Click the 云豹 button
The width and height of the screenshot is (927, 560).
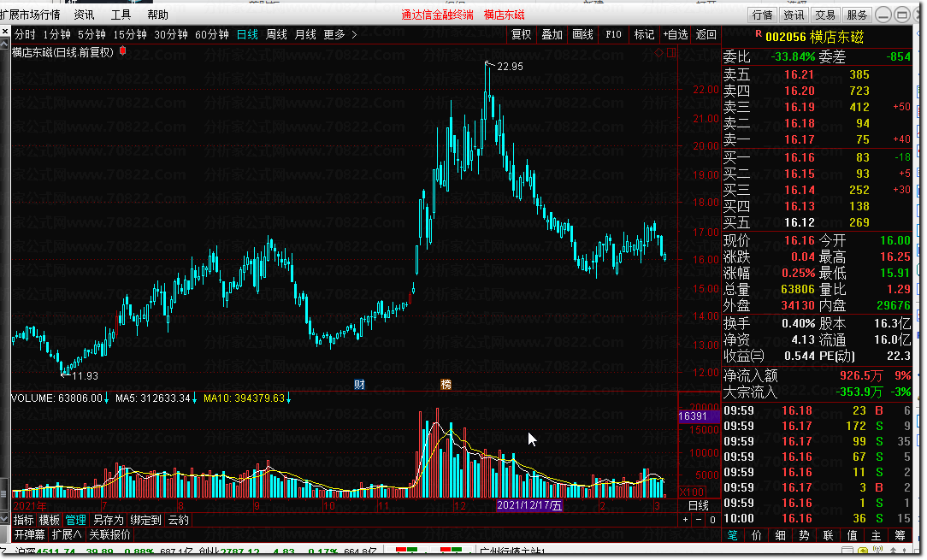point(178,521)
